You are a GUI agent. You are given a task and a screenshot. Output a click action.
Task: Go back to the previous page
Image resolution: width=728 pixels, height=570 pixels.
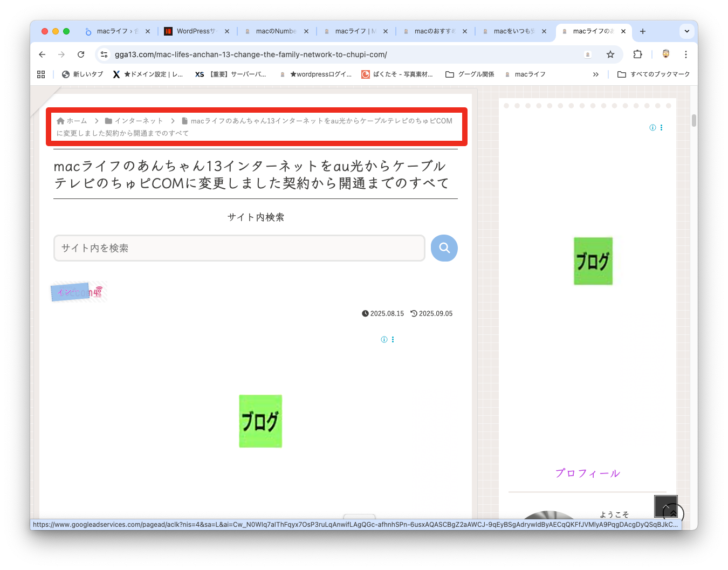coord(42,54)
